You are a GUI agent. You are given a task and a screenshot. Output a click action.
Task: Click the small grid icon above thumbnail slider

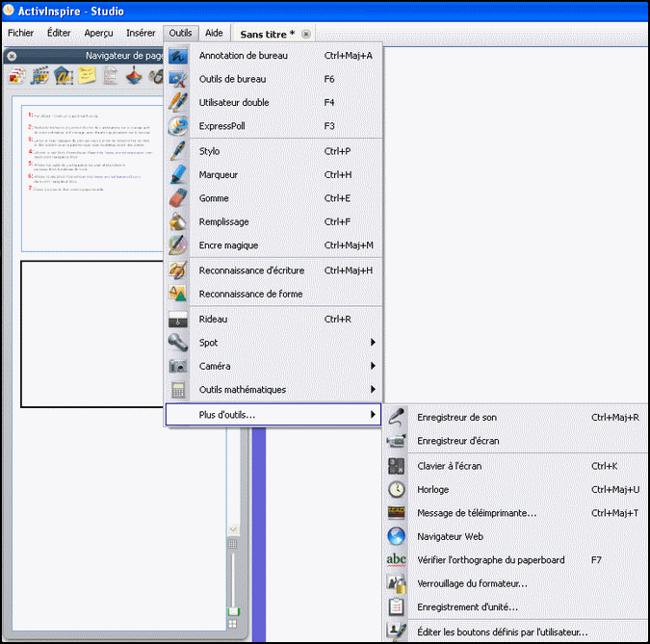233,544
